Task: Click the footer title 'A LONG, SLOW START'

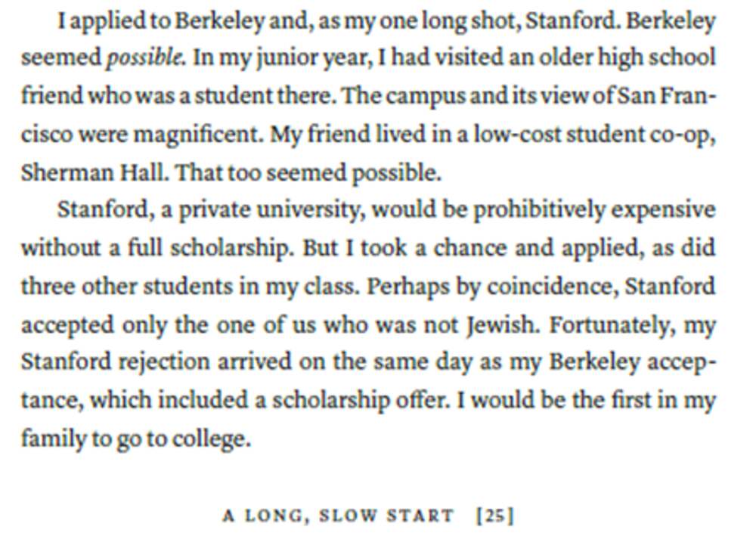Action: tap(338, 516)
